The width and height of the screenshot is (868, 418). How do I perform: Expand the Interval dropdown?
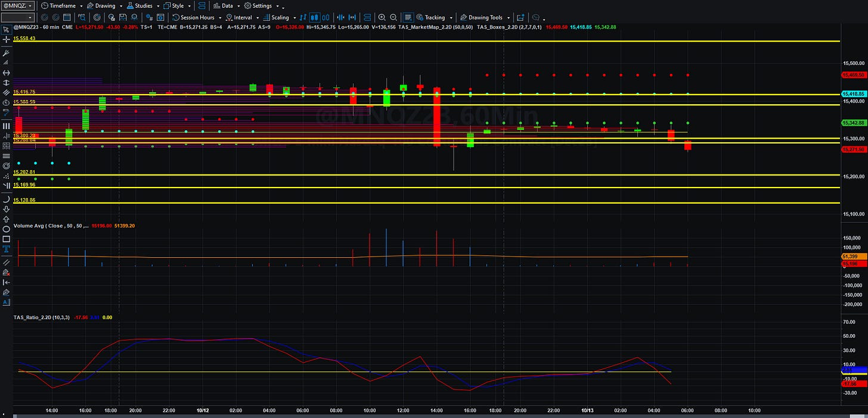click(241, 17)
